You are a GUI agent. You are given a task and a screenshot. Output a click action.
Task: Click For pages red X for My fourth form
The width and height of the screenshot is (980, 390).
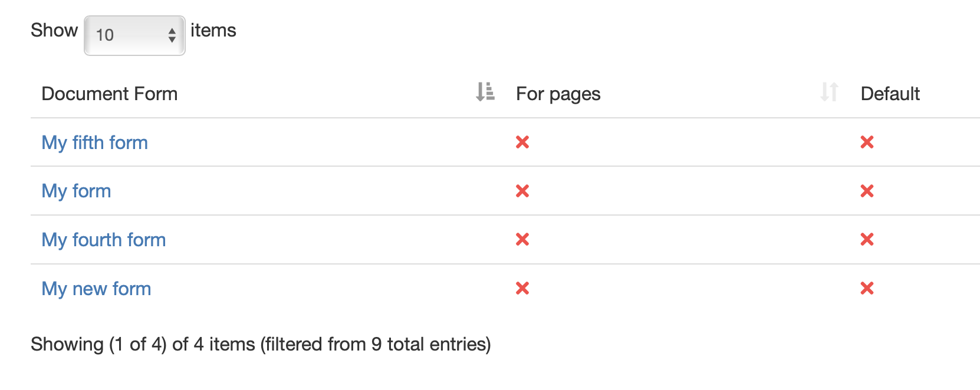tap(522, 239)
